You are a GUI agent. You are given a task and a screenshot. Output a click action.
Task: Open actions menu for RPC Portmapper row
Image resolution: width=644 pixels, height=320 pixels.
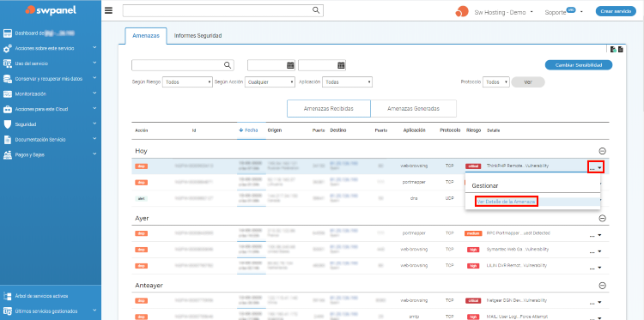[596, 235]
